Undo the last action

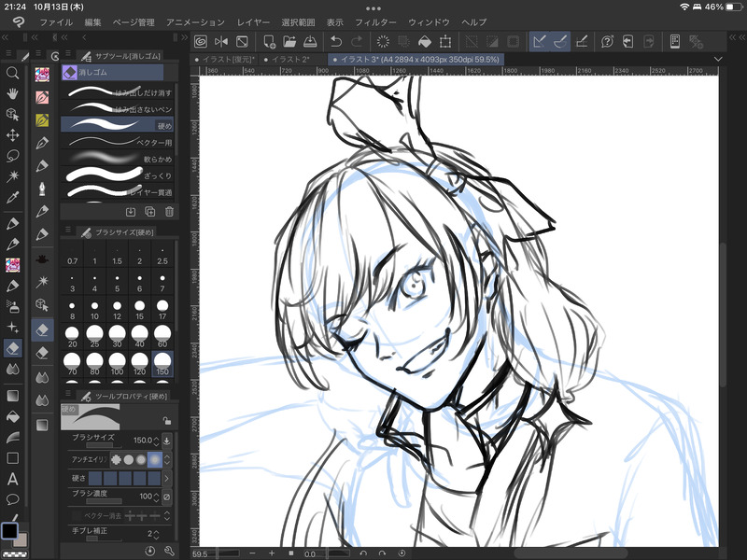coord(336,42)
